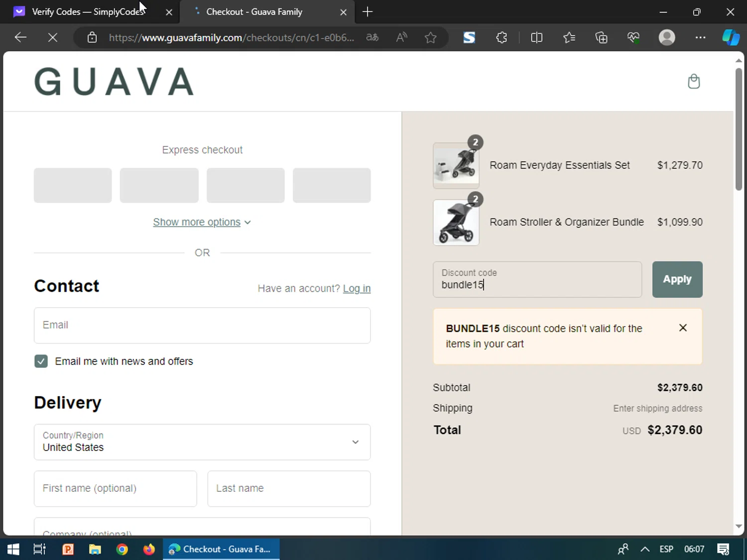Stop loading the page

tap(52, 37)
